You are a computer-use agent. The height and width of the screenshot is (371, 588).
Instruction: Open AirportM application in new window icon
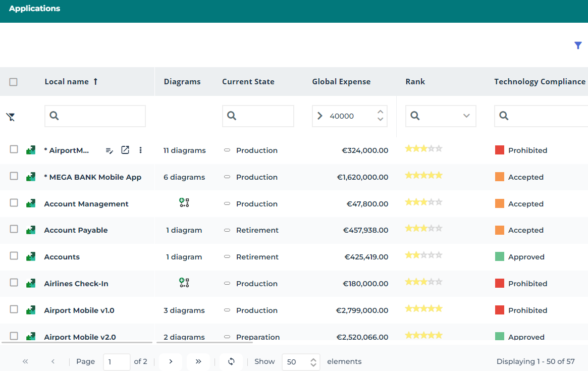click(125, 150)
